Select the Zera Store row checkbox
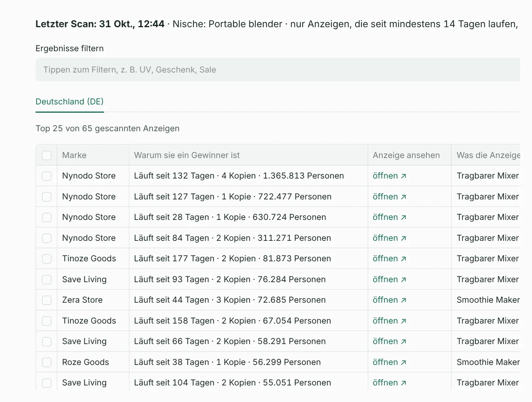The image size is (532, 402). 47,300
